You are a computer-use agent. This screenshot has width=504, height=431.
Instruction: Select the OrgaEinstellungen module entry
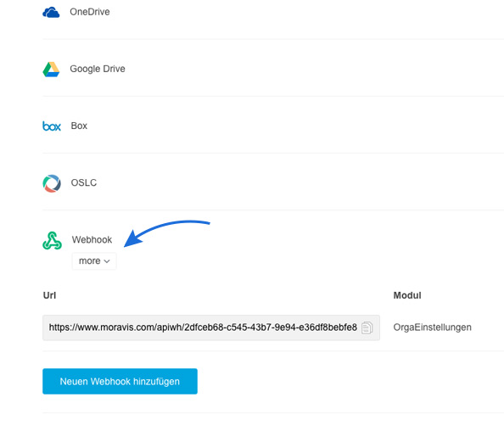(x=433, y=327)
